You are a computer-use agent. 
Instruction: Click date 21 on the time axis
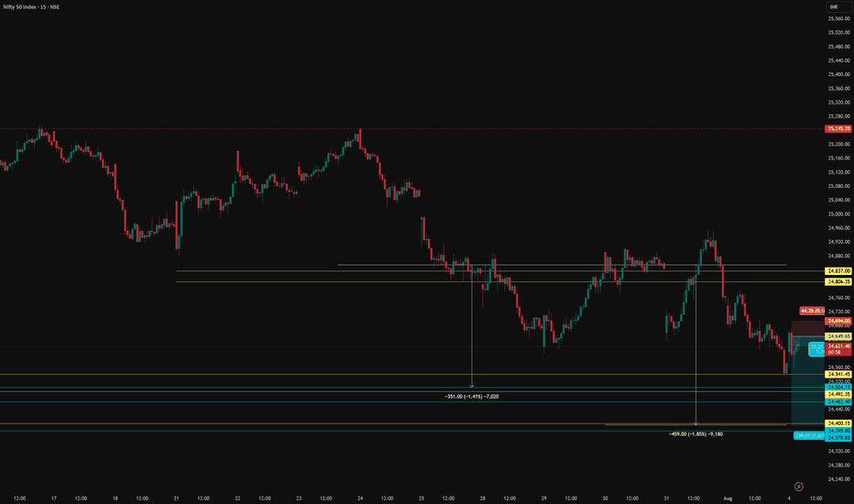click(x=176, y=498)
